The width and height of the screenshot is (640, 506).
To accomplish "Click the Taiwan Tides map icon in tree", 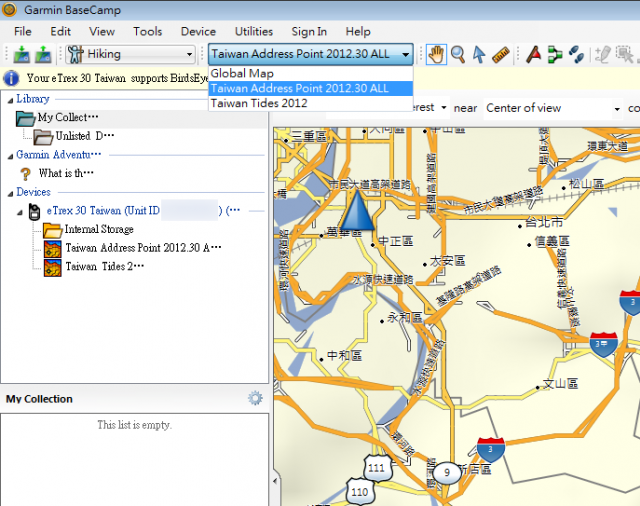I will click(x=53, y=267).
